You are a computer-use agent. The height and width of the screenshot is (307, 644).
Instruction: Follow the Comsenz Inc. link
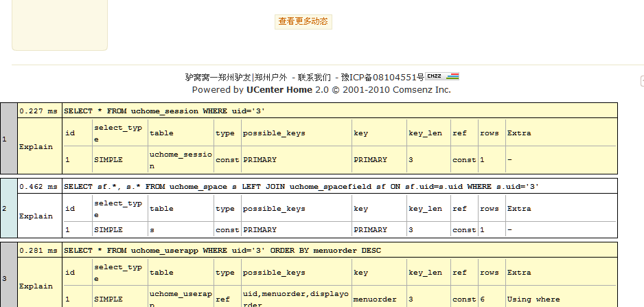[x=422, y=89]
